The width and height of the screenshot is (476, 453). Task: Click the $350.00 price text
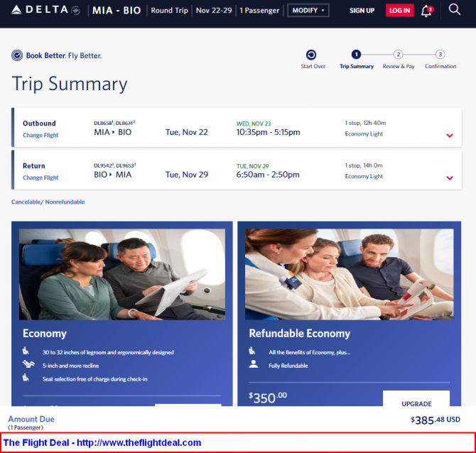click(268, 398)
